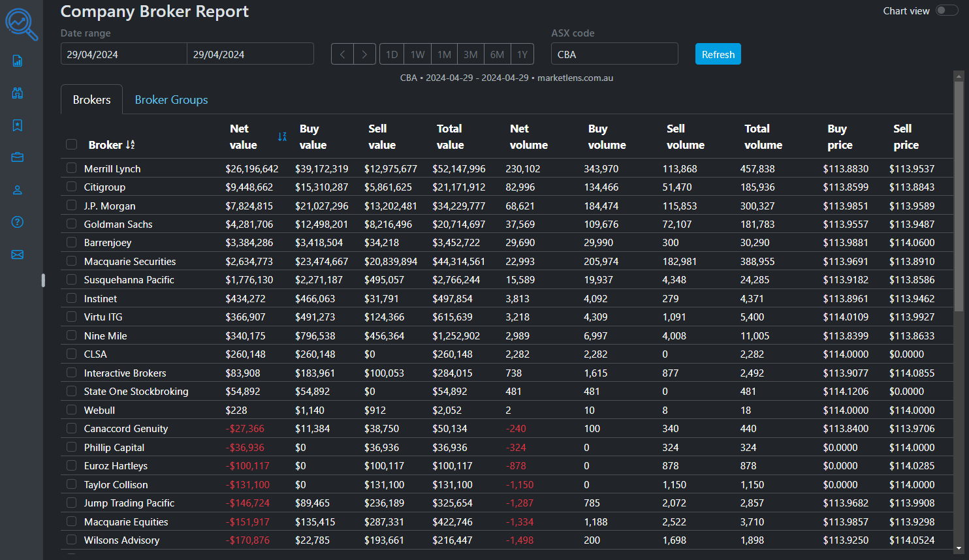Tick the Susquehanna Pacific checkbox
Screen dimensions: 969x560
point(72,279)
